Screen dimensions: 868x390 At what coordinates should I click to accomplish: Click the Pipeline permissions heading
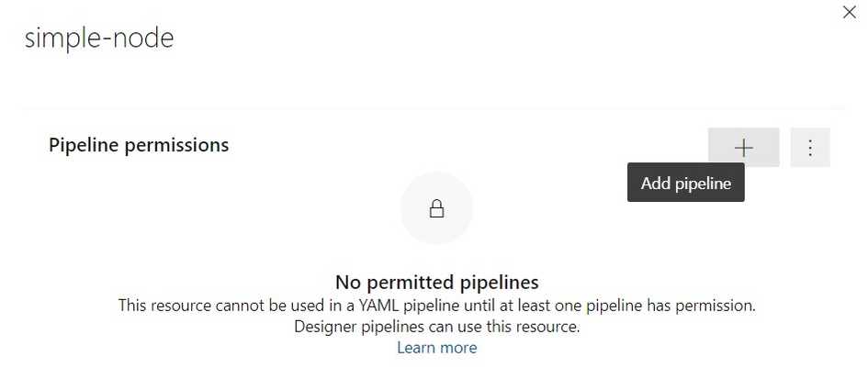pyautogui.click(x=139, y=145)
